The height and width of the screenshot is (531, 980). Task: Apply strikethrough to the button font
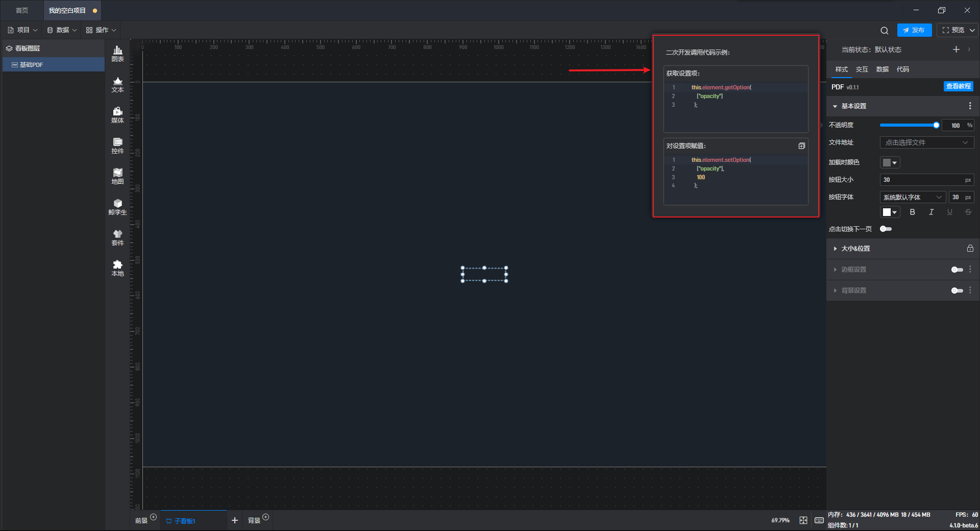(x=968, y=212)
